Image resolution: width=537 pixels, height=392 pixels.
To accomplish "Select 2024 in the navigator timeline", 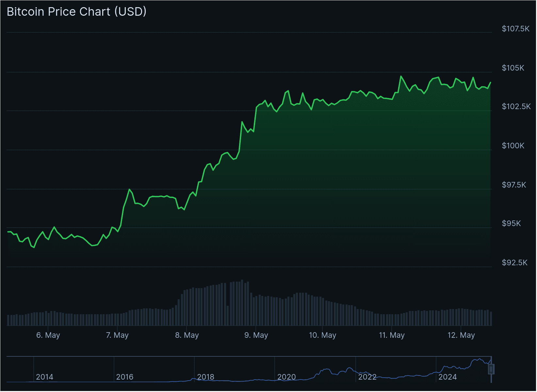I will coord(447,377).
